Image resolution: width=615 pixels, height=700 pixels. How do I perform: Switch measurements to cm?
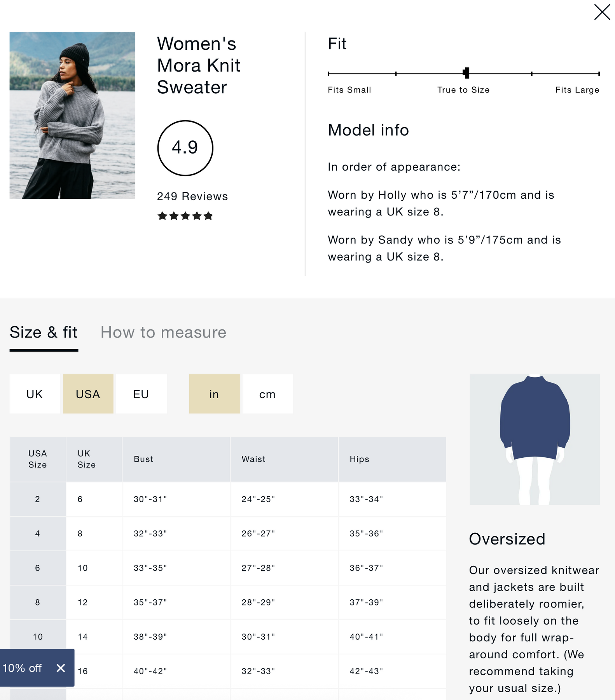tap(267, 394)
